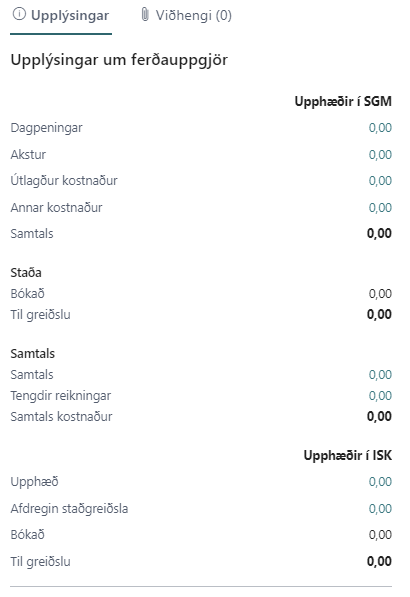
Task: Click the Samtals kostnaður bold total
Action: click(379, 417)
